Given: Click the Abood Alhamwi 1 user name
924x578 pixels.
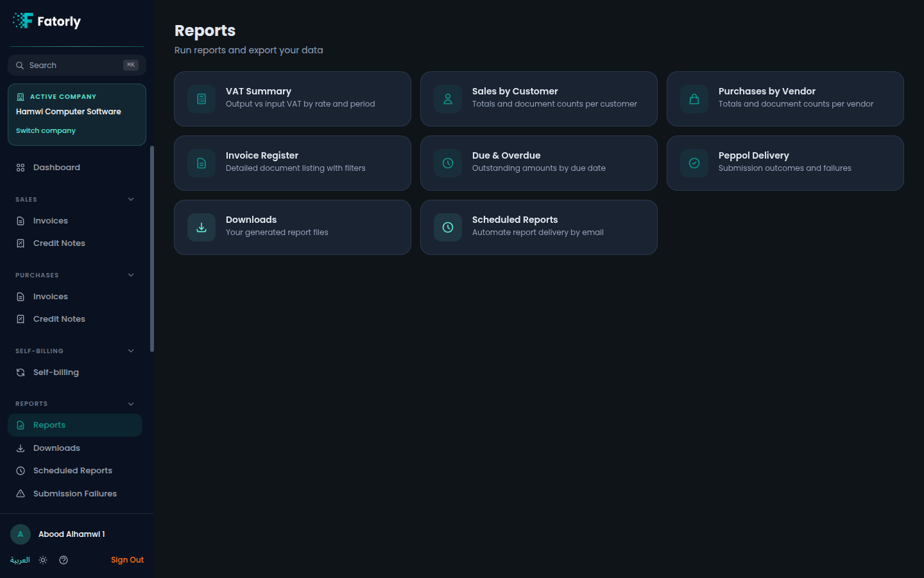Looking at the screenshot, I should [x=72, y=534].
